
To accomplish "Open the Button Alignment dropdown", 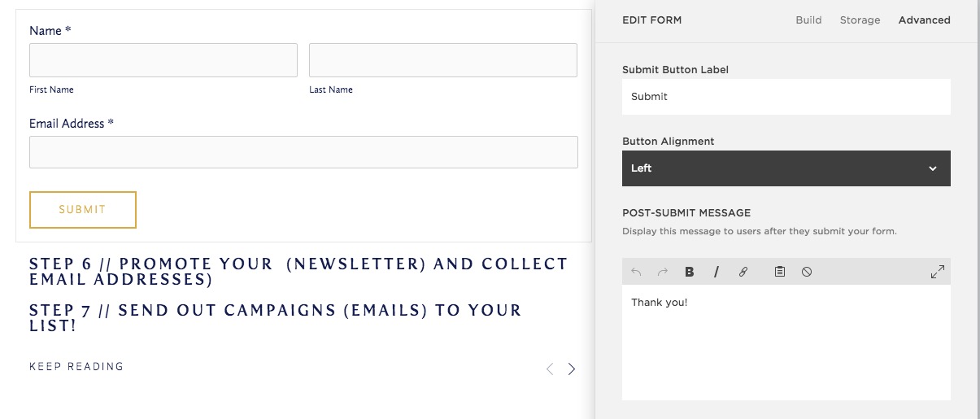I will (786, 168).
